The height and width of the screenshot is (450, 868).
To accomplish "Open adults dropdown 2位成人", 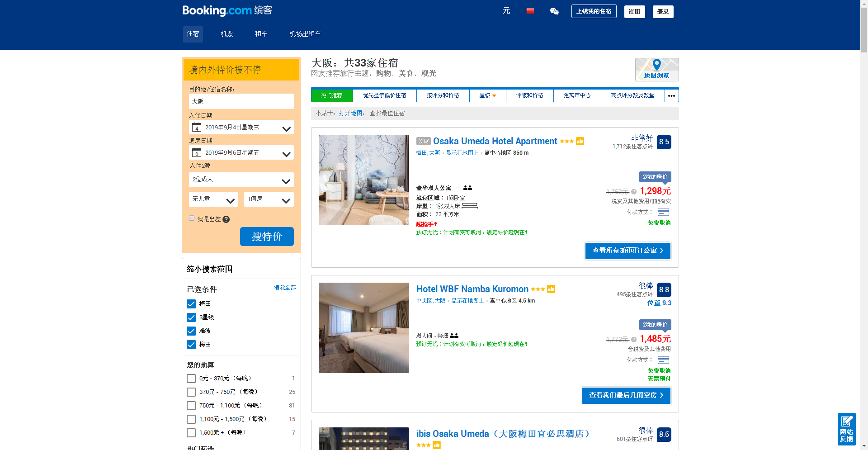I will [241, 180].
